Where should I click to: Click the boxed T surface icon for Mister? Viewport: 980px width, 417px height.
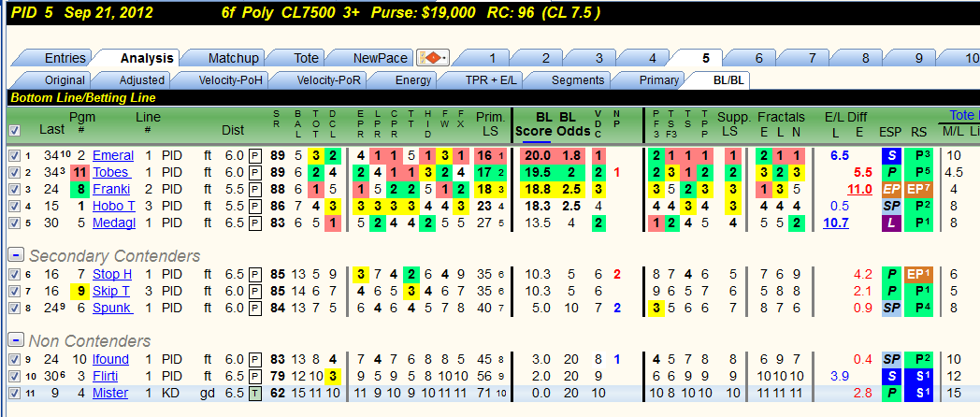pyautogui.click(x=254, y=394)
